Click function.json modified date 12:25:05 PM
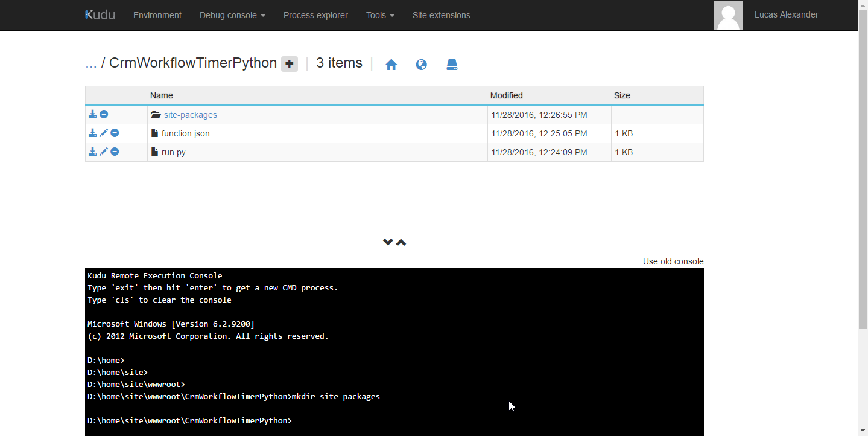This screenshot has height=436, width=868. coord(539,133)
